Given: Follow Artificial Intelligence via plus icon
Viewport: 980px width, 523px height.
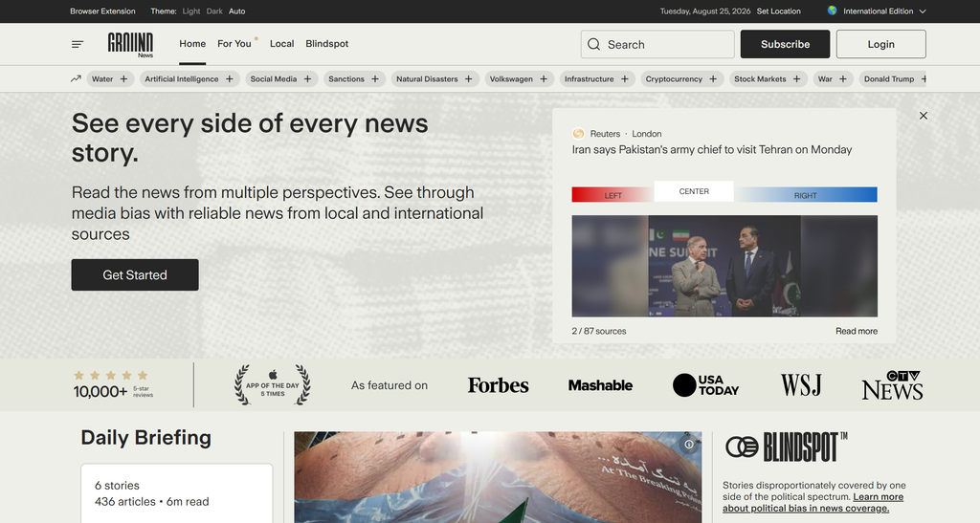Looking at the screenshot, I should click(230, 79).
